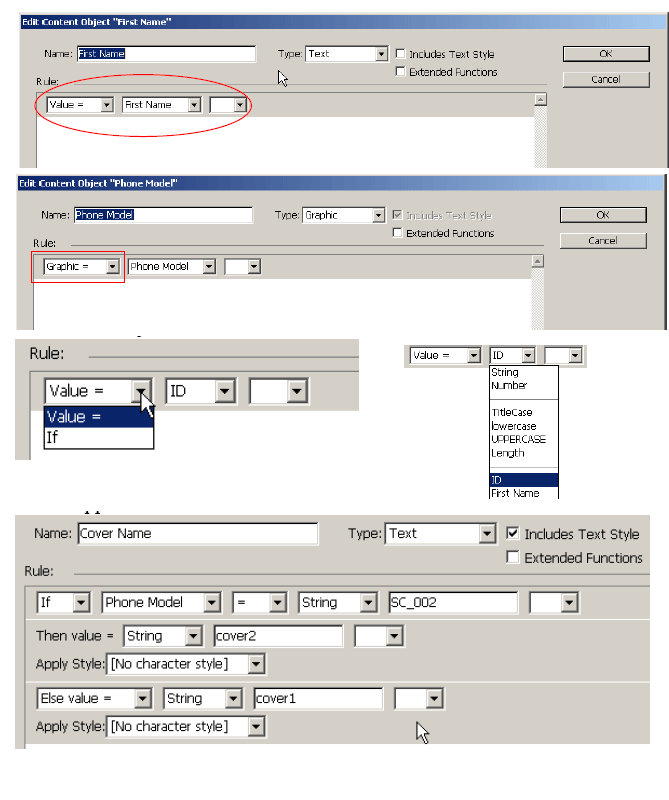Viewport: 669px width, 800px height.
Task: Expand the 'Graphic =' rule dropdown
Action: [x=112, y=267]
